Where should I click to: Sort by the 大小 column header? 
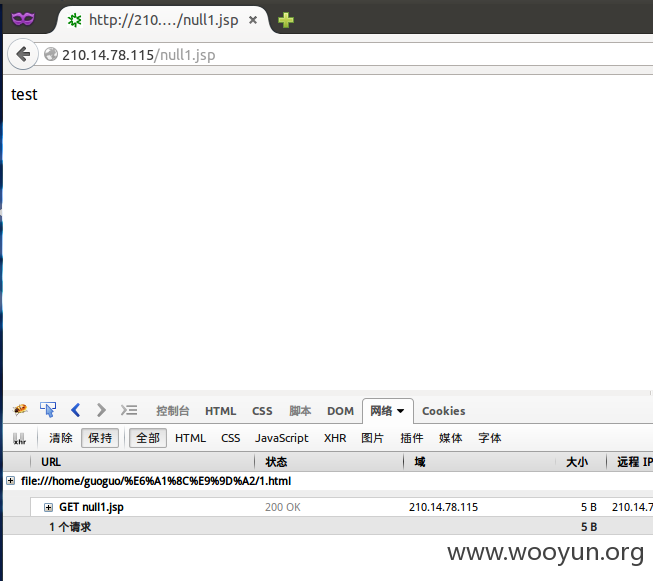pyautogui.click(x=581, y=462)
